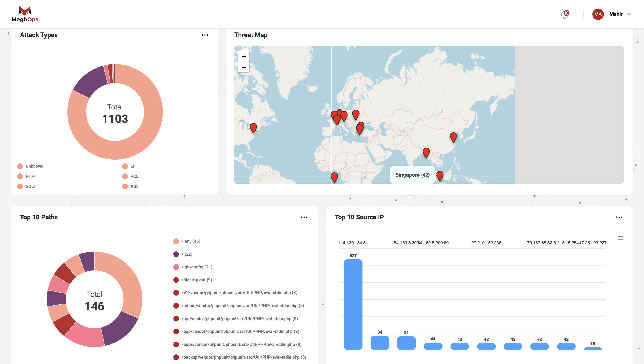Image resolution: width=644 pixels, height=364 pixels.
Task: Expand the Mahir user dropdown chevron
Action: point(629,14)
